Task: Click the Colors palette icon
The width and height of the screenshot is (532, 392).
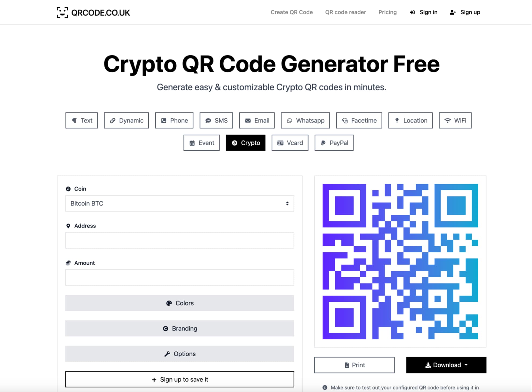Action: click(169, 303)
